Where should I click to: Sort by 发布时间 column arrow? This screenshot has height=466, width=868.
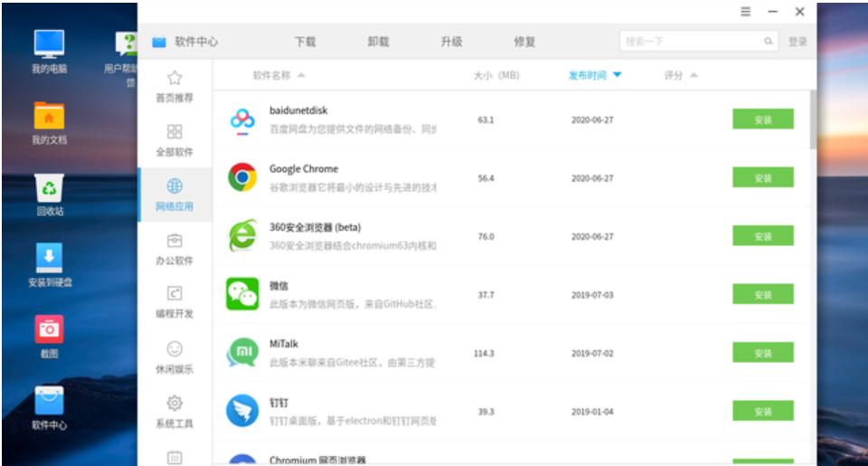coord(618,75)
